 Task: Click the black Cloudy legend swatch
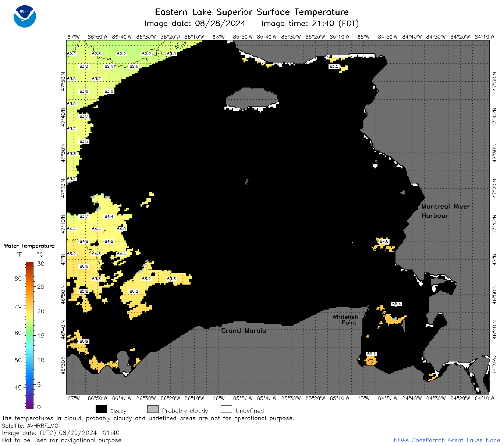point(101,409)
